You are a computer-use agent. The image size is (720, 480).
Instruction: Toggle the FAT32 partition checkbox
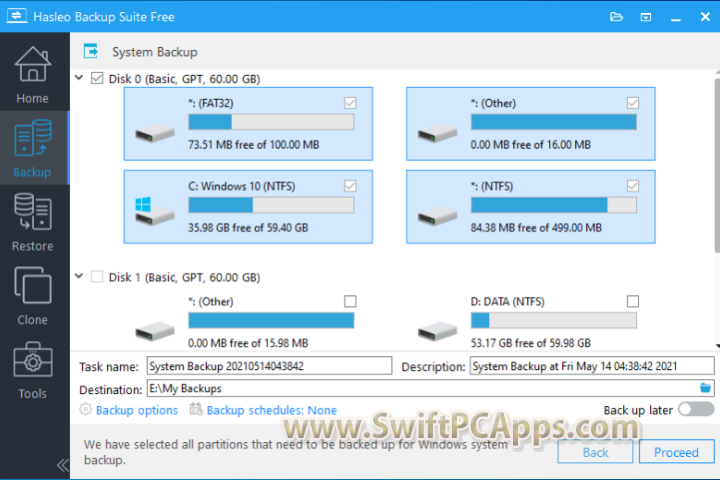(x=350, y=103)
